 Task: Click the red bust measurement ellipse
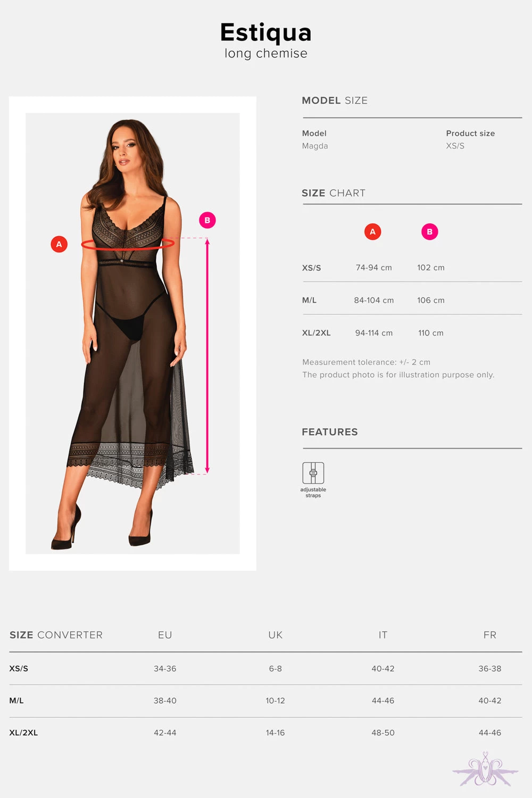(128, 244)
